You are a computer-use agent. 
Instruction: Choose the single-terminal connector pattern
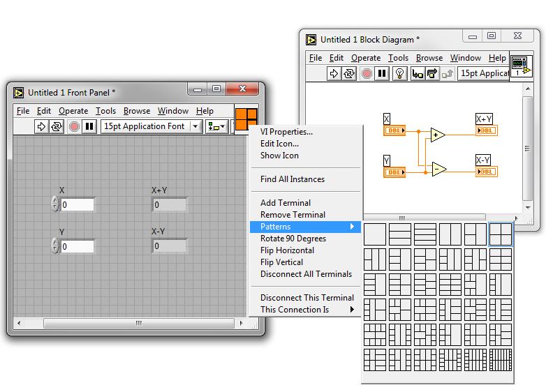pyautogui.click(x=375, y=234)
